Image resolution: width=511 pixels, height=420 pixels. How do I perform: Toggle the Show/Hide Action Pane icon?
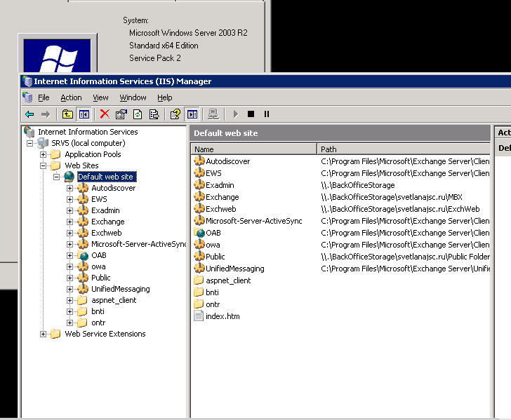[x=192, y=114]
